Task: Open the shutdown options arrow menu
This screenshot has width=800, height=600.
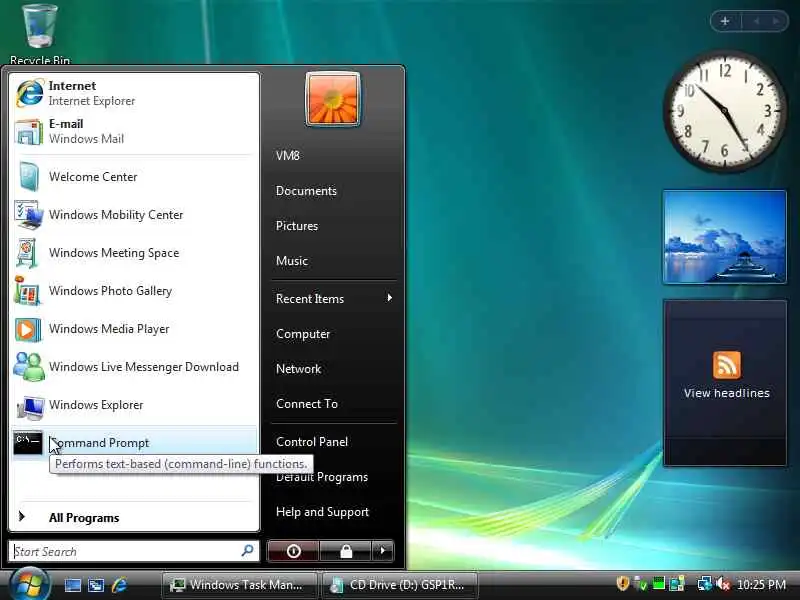Action: coord(383,551)
